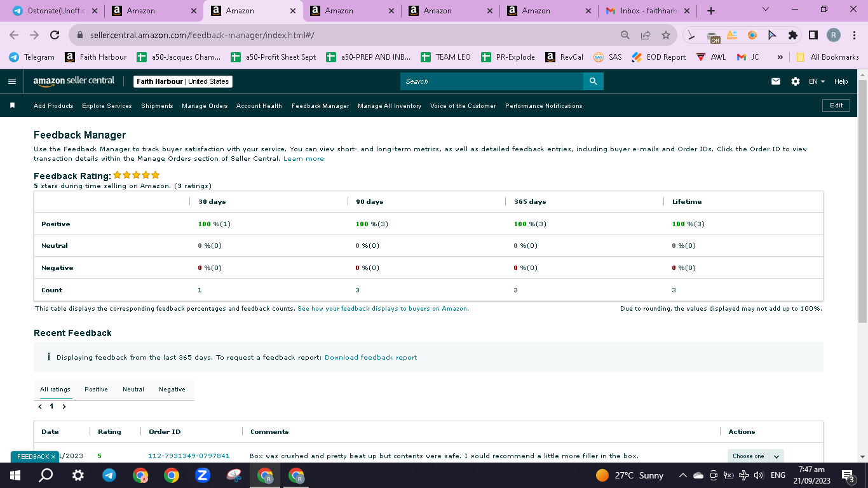Click the share page icon in the address bar
The width and height of the screenshot is (868, 488).
point(646,35)
